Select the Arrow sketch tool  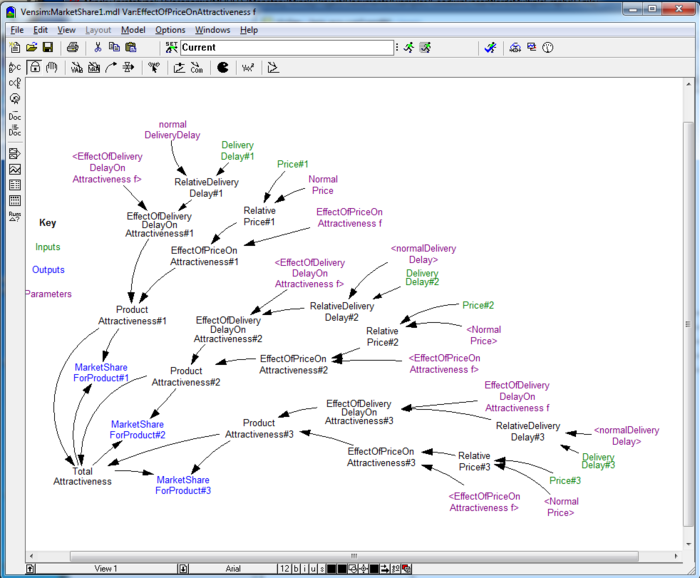click(111, 68)
